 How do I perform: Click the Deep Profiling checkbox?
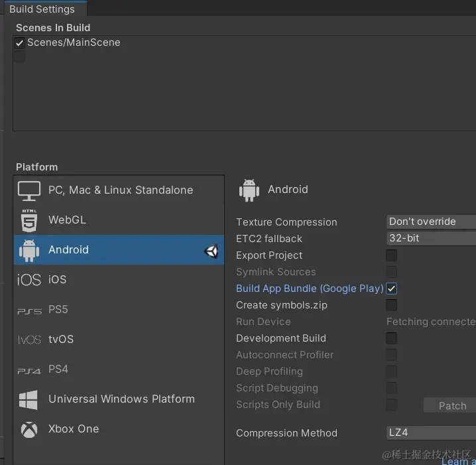tap(391, 371)
